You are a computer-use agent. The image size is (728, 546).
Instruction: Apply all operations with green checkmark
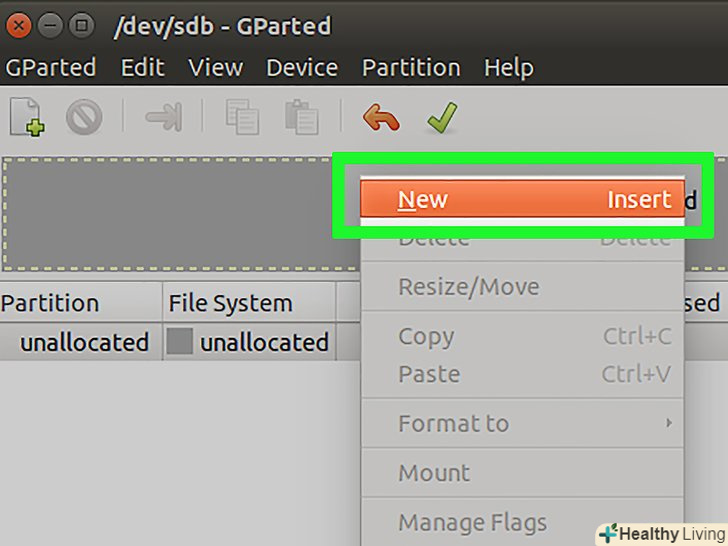point(441,118)
